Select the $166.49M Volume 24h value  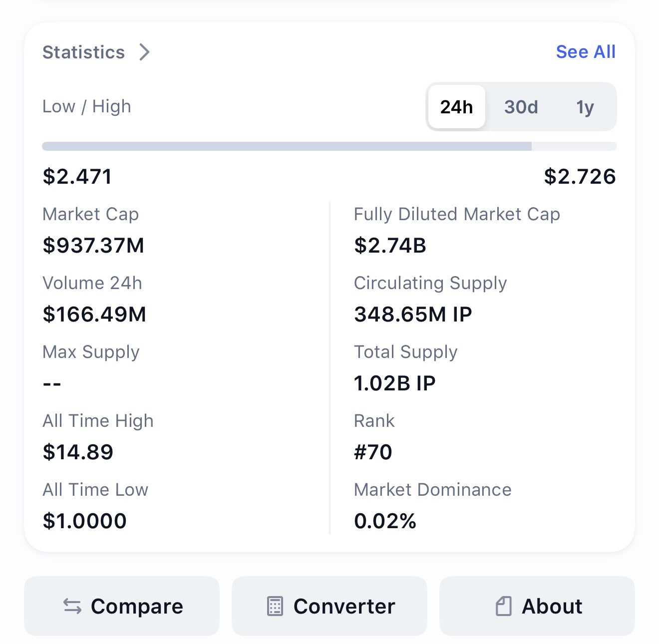click(94, 315)
